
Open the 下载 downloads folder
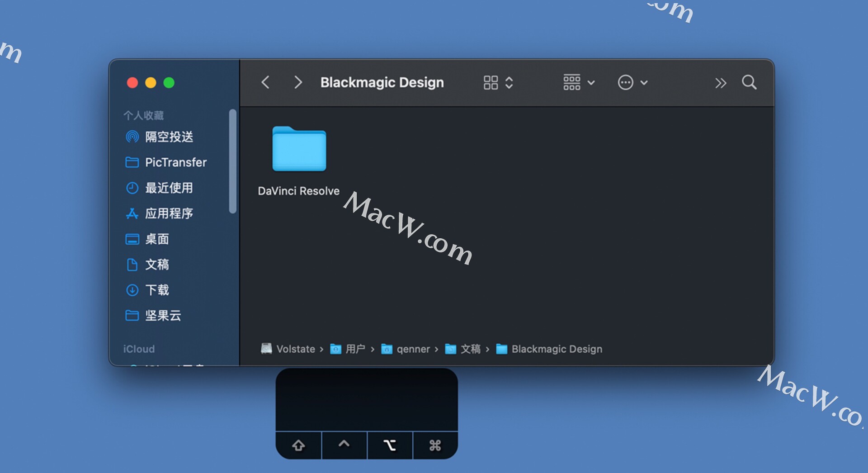point(157,290)
